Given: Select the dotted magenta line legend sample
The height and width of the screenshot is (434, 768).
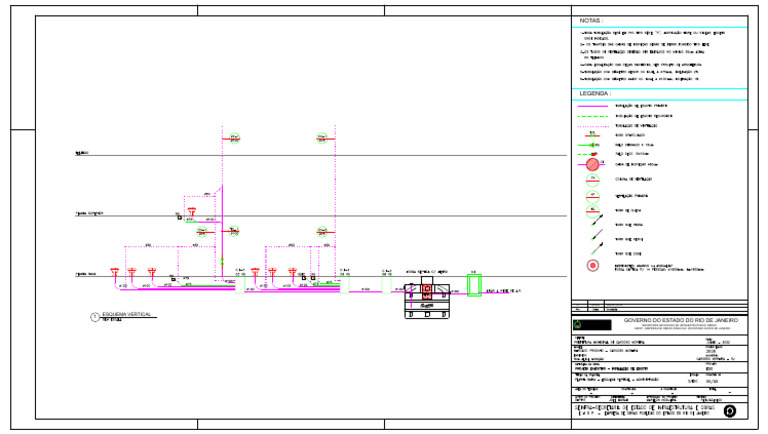Looking at the screenshot, I should tap(593, 126).
